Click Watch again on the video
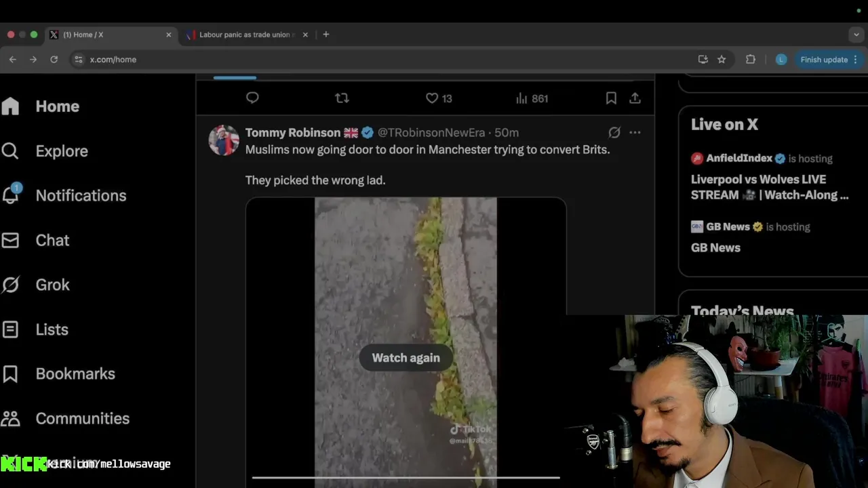868x488 pixels. (x=406, y=358)
